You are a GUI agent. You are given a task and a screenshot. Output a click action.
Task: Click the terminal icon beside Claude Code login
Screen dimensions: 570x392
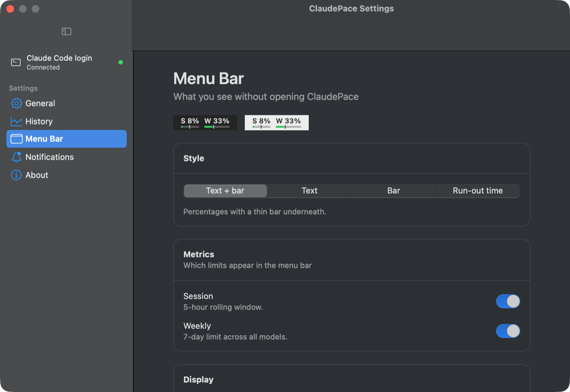pos(16,62)
